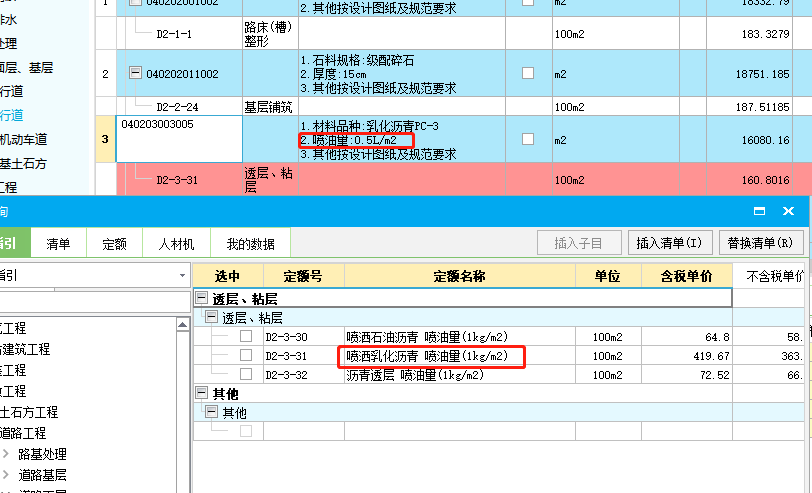Click the 定额号 column header
812x493 pixels.
(x=303, y=276)
